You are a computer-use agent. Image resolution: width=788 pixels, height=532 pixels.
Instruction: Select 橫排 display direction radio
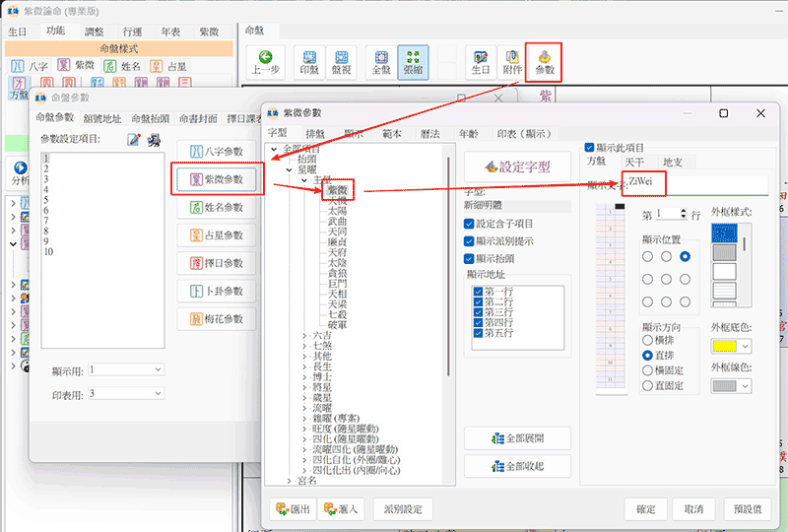pyautogui.click(x=647, y=340)
